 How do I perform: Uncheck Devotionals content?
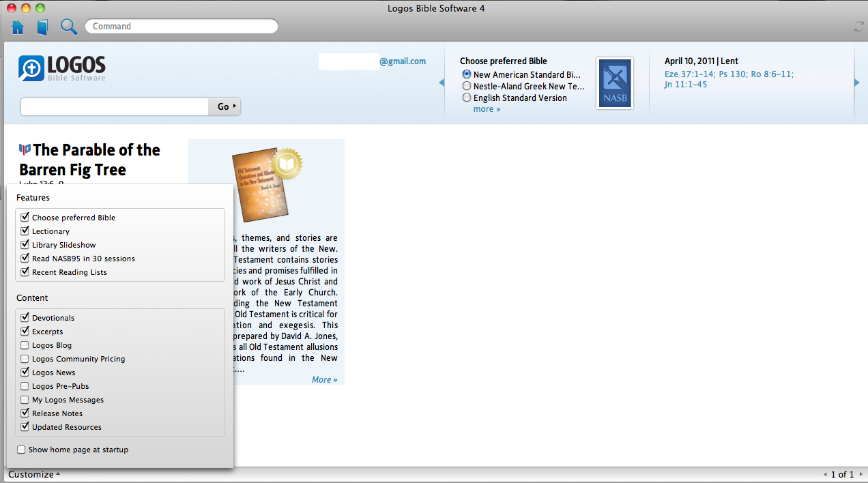point(25,318)
